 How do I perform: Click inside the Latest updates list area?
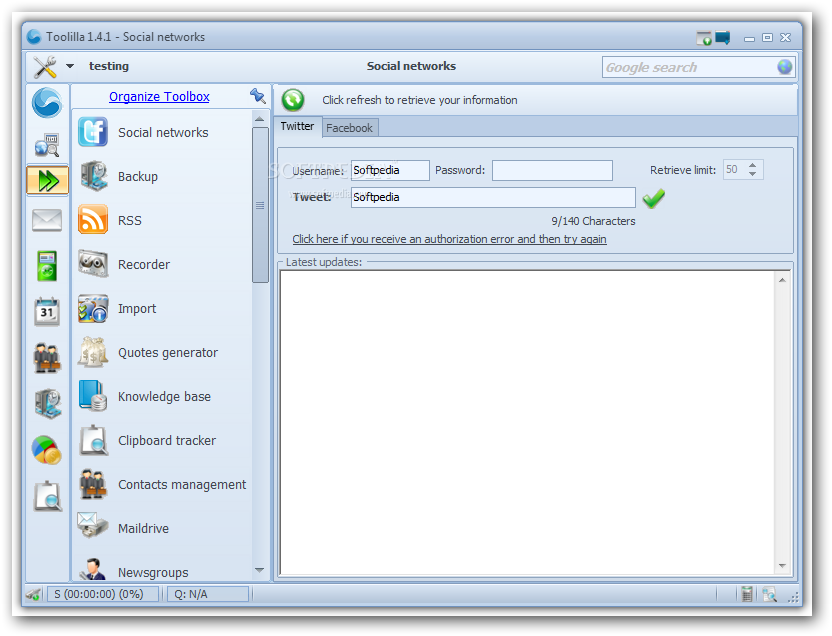pos(527,423)
